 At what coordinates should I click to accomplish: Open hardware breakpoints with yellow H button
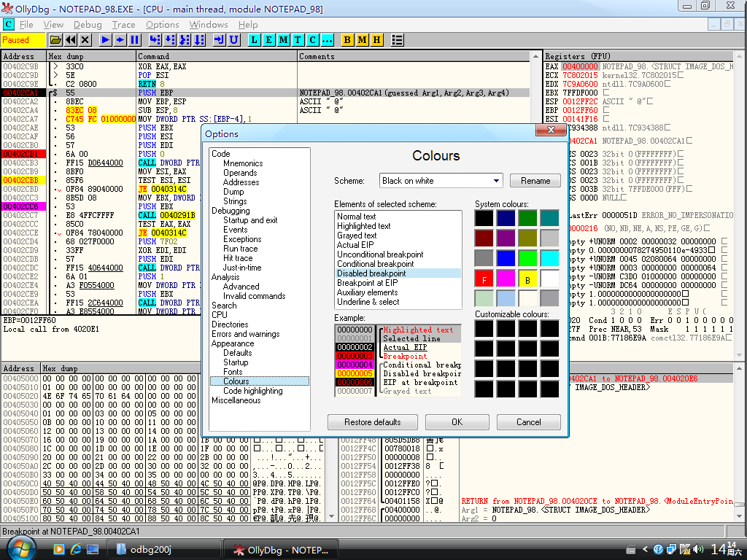click(x=376, y=39)
